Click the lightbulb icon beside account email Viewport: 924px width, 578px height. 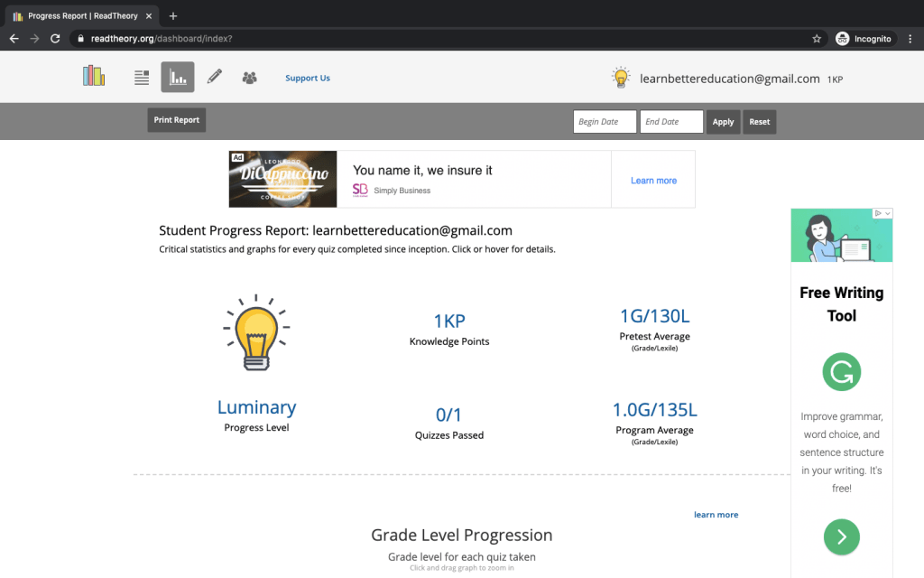tap(621, 79)
